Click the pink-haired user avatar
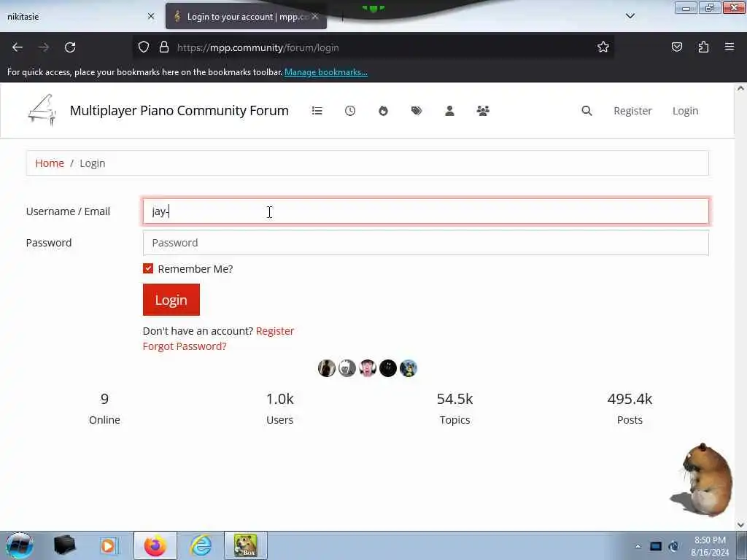The width and height of the screenshot is (747, 560). 368,368
